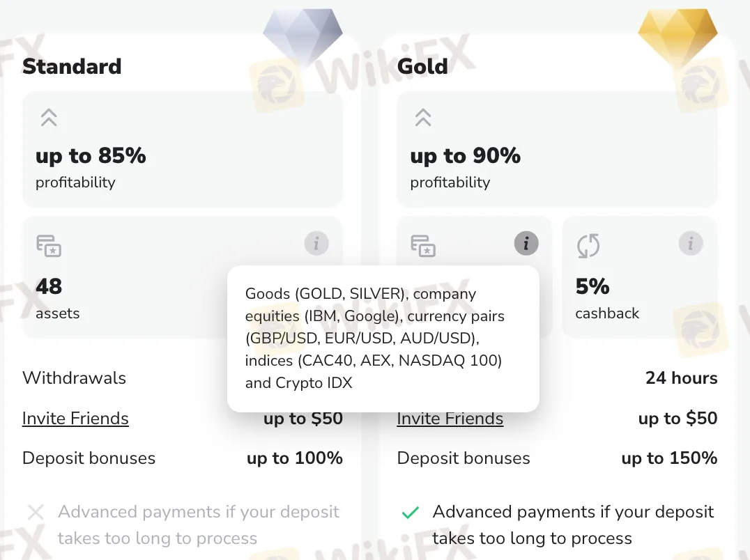Select the Gold account heading

pyautogui.click(x=422, y=66)
